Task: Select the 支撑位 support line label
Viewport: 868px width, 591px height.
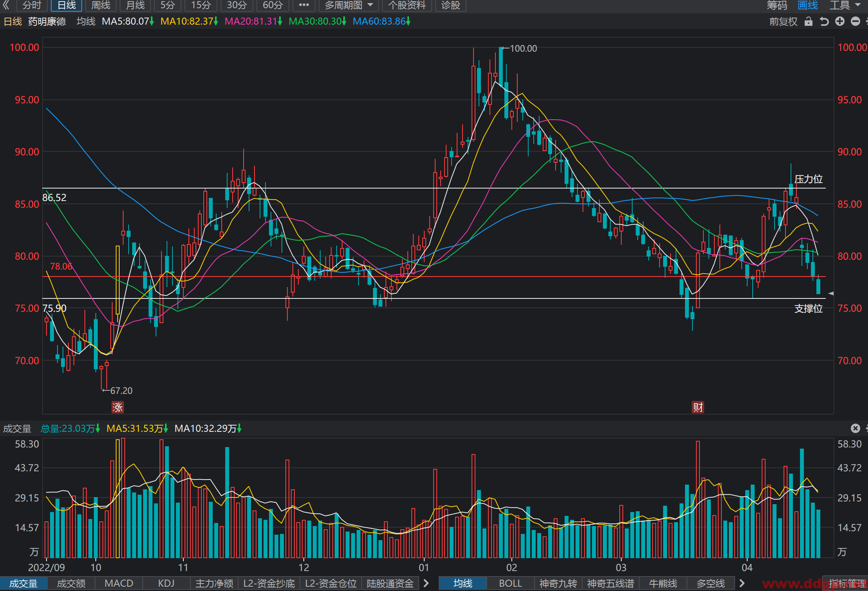Action: 809,309
